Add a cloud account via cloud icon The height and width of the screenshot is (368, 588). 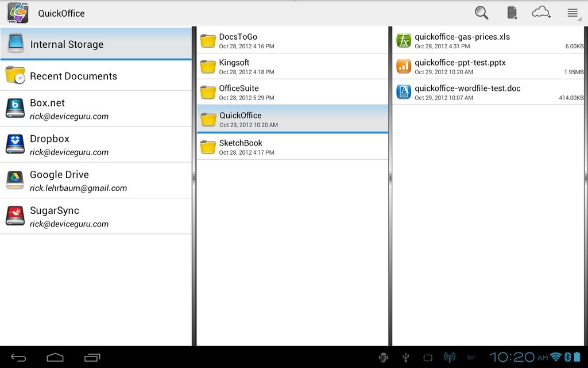coord(541,13)
